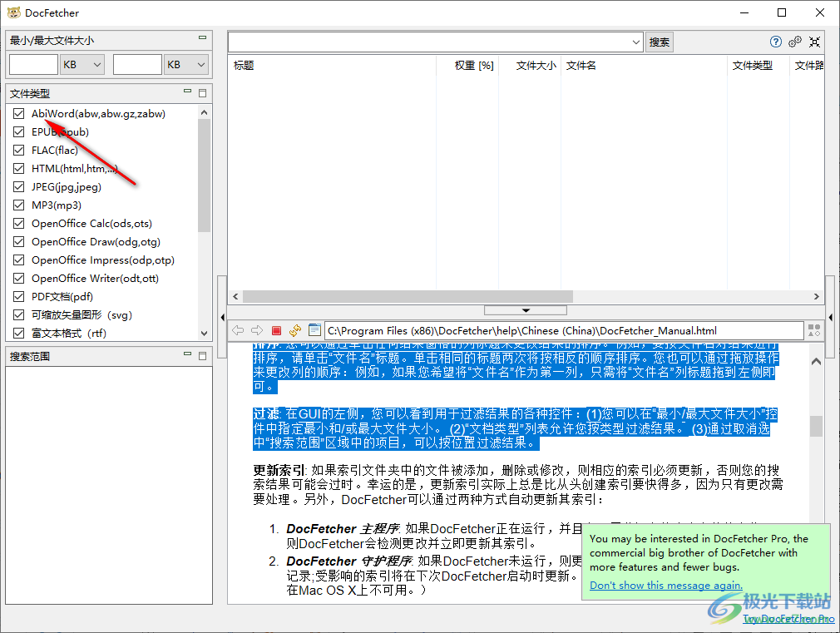This screenshot has width=840, height=633.
Task: Toggle OpenOffice Draw(odg,otg) checkbox
Action: pos(19,242)
